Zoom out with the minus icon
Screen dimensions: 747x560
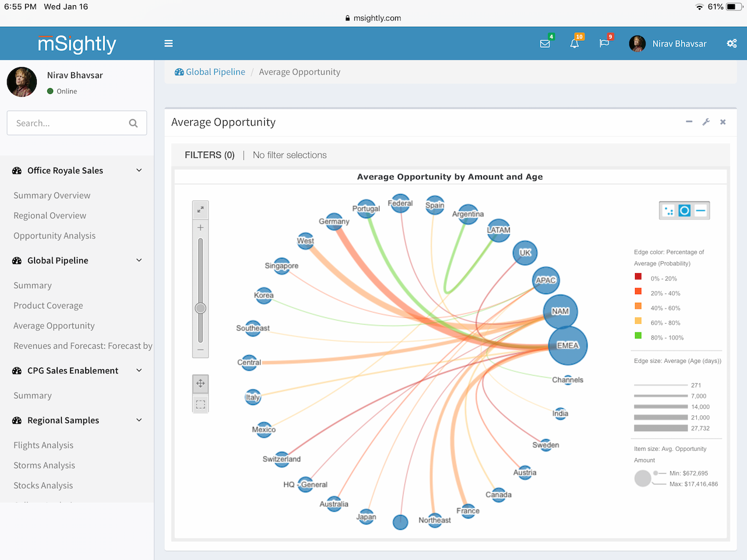[200, 350]
